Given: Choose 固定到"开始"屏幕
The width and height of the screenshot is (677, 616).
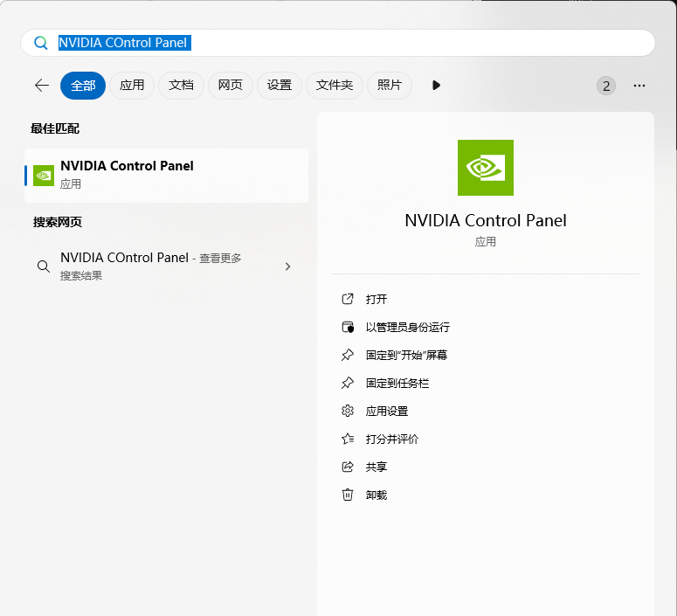Looking at the screenshot, I should click(x=406, y=355).
